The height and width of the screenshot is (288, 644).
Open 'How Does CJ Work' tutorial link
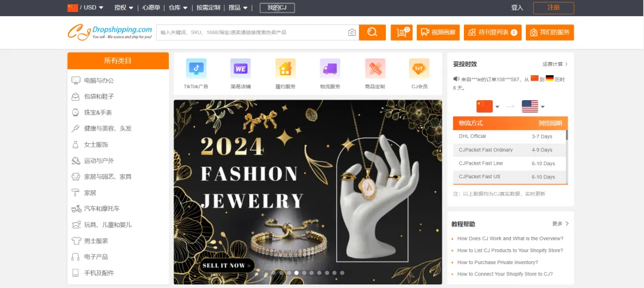[x=510, y=239]
